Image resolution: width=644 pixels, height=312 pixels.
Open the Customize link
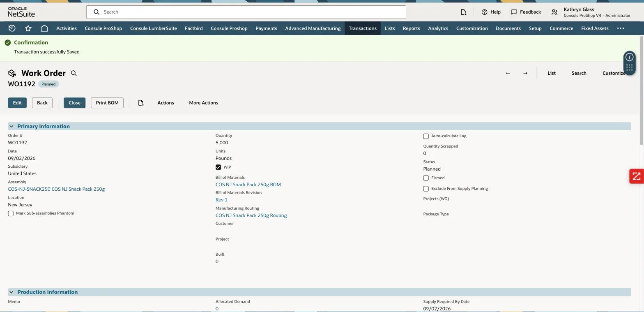click(614, 73)
